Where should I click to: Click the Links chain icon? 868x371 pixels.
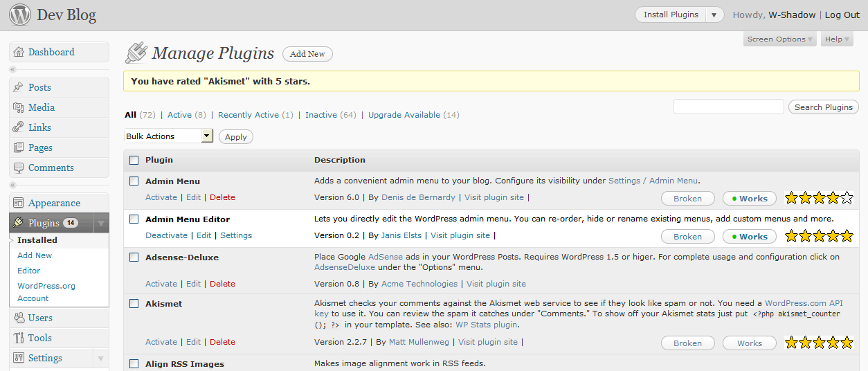coord(19,127)
